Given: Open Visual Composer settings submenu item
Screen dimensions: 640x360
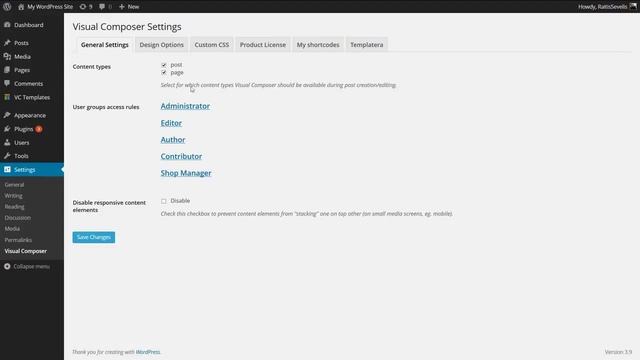Looking at the screenshot, I should point(26,251).
